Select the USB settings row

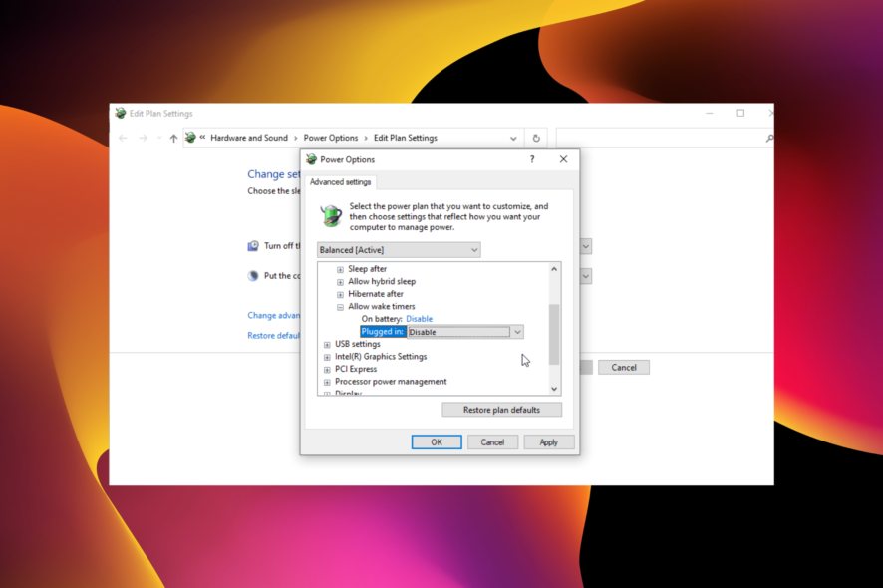tap(358, 344)
